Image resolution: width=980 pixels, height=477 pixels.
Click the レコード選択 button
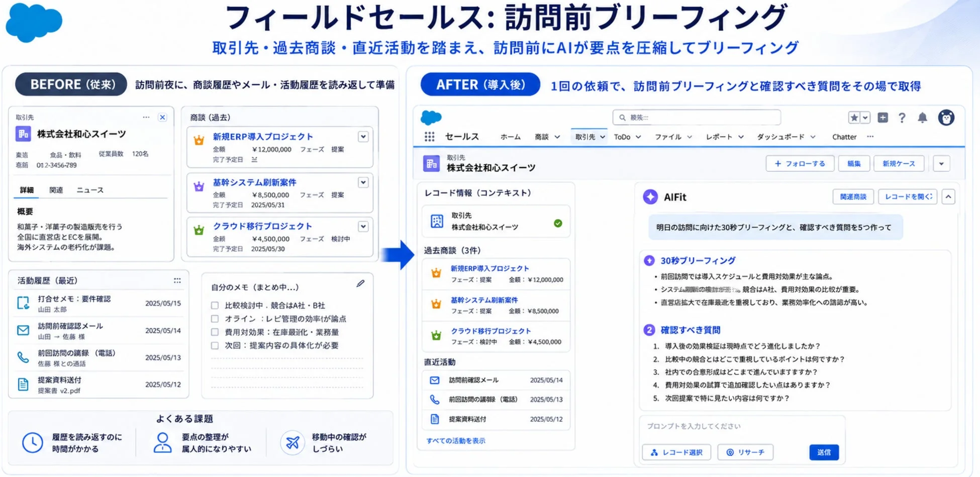[676, 452]
